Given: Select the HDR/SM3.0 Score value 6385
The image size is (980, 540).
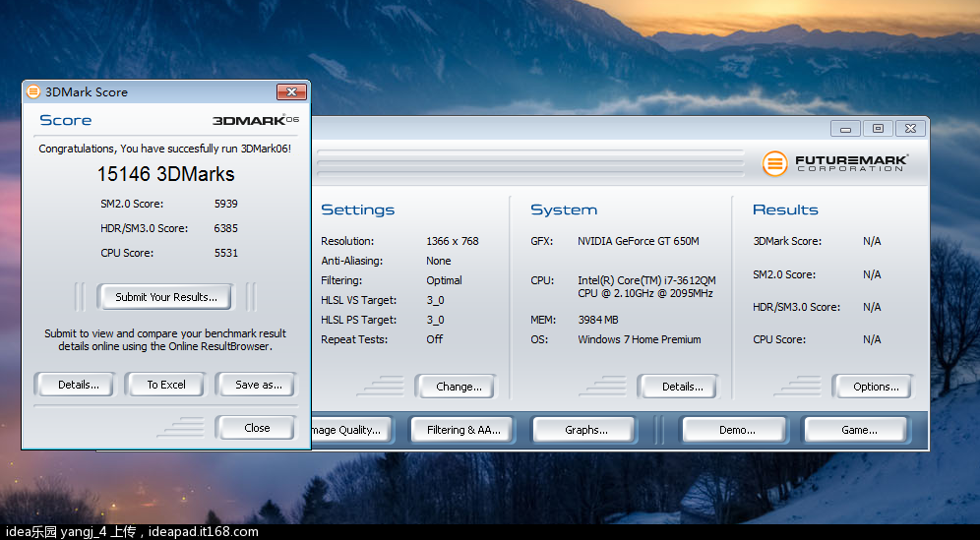Looking at the screenshot, I should click(x=225, y=228).
